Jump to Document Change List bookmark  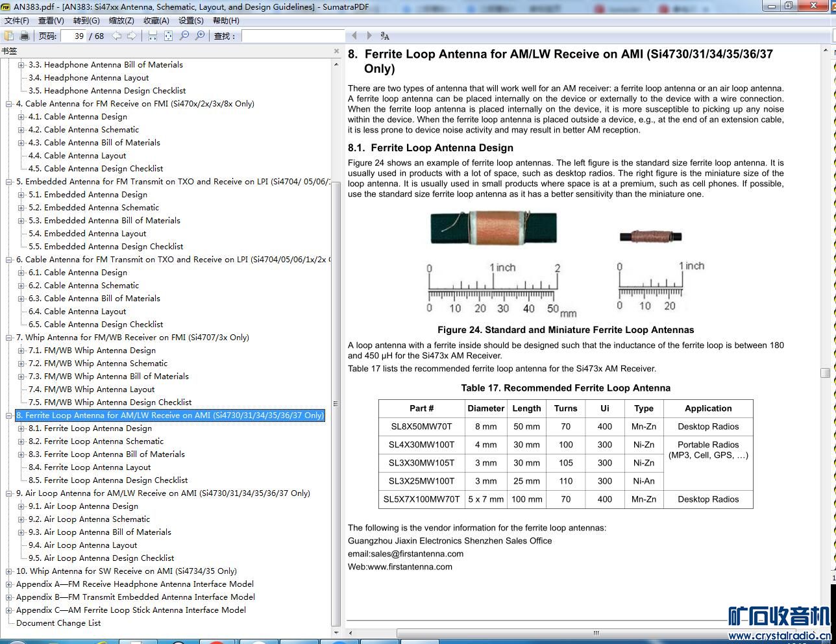tap(58, 623)
